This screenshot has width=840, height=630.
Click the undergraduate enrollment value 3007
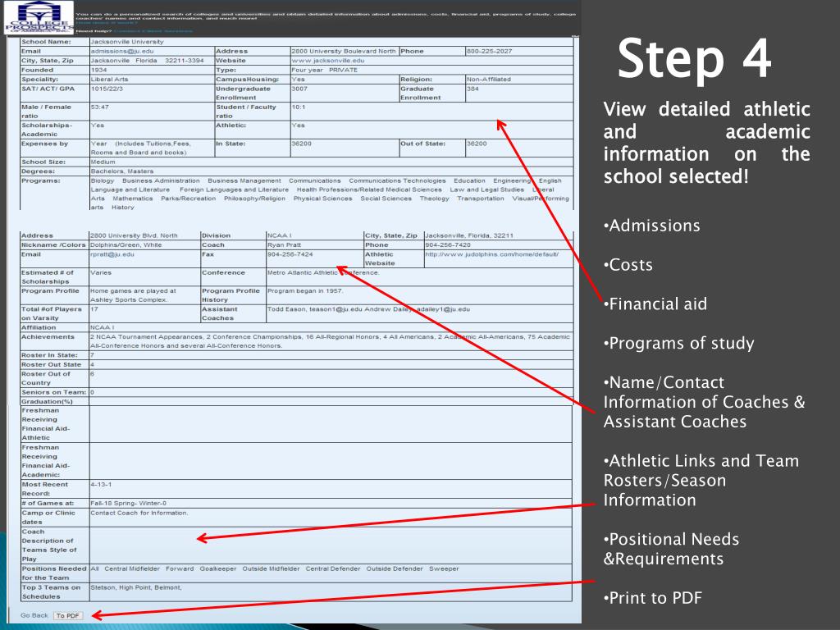pos(299,89)
